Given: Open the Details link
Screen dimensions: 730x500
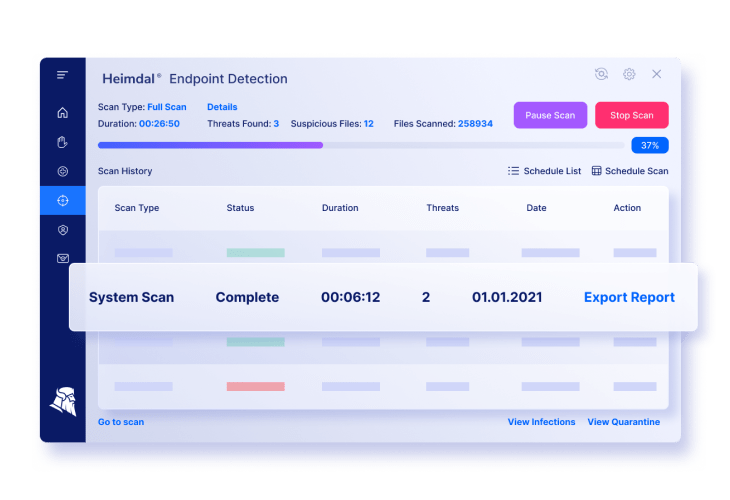Looking at the screenshot, I should click(x=222, y=107).
